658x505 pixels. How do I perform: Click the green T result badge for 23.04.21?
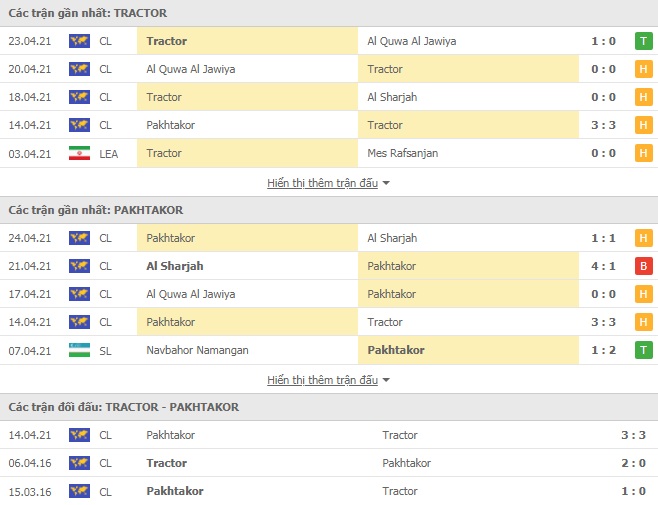[643, 41]
